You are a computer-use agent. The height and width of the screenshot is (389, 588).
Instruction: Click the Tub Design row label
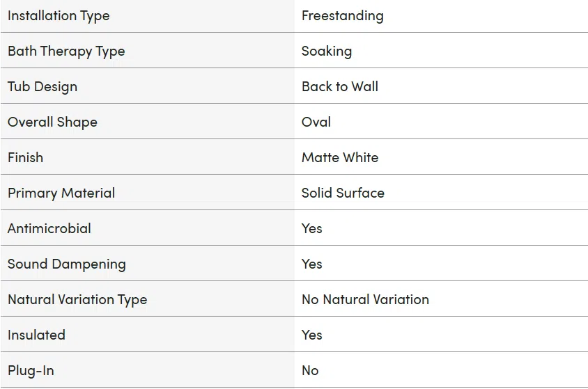point(42,87)
